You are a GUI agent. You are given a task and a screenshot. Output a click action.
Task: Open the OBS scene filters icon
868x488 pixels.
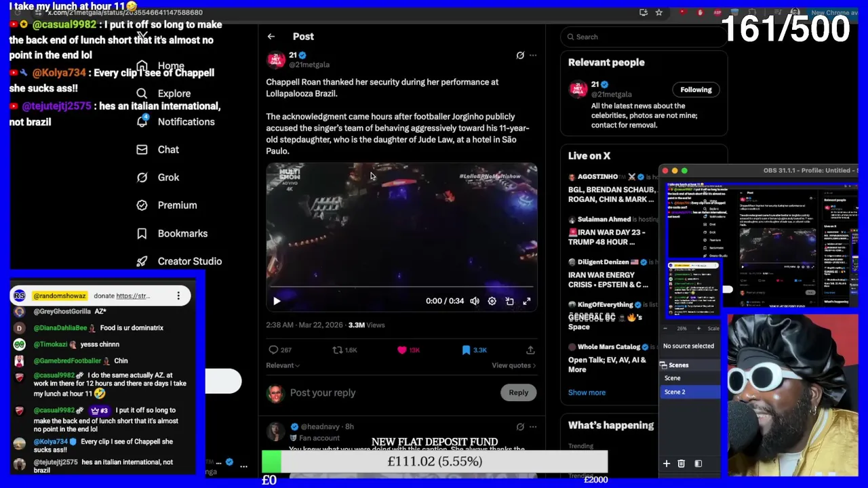pyautogui.click(x=698, y=464)
